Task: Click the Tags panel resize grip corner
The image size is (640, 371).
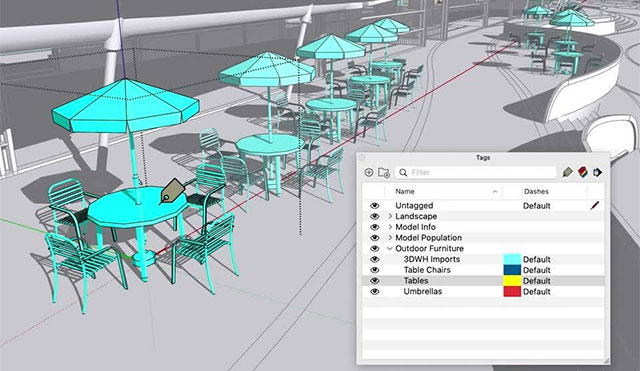Action: coord(606,360)
